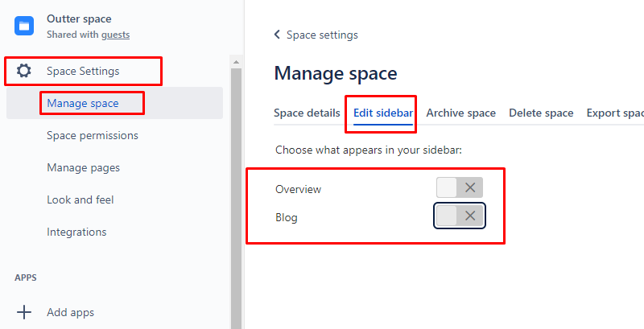Click the sidebar scrollbar up arrow
The width and height of the screenshot is (644, 329).
point(236,63)
